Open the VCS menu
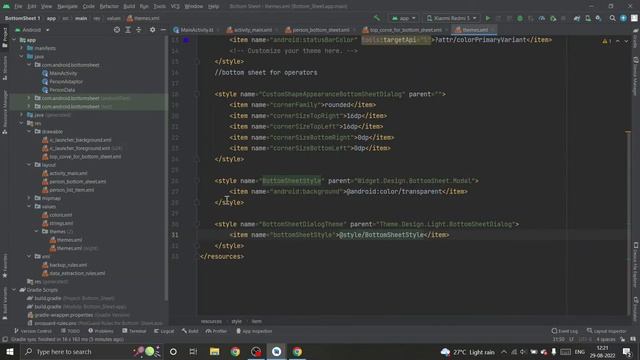The image size is (640, 360). click(x=175, y=6)
